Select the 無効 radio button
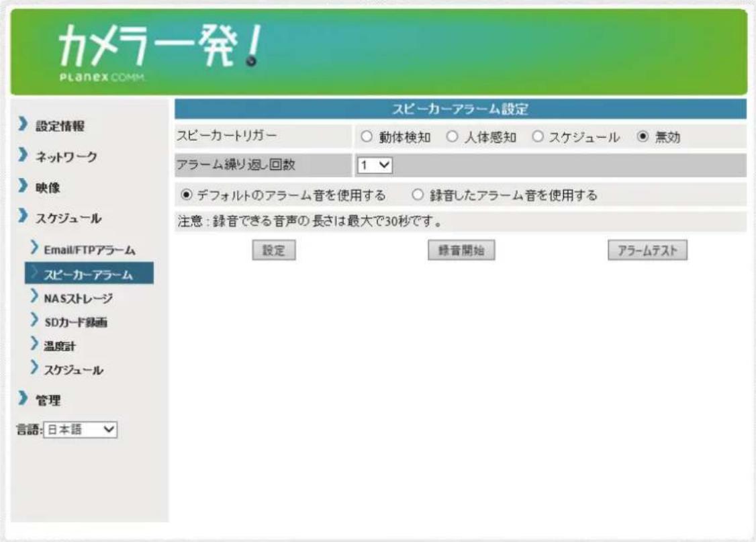 643,137
